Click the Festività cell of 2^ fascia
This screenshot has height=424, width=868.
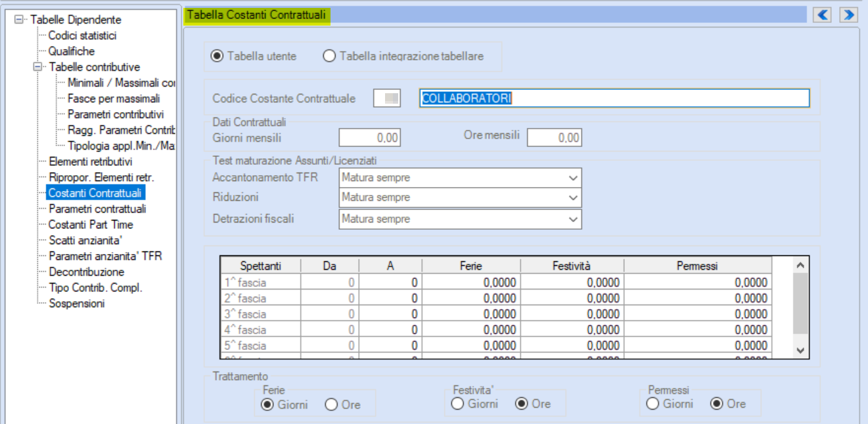tap(572, 298)
